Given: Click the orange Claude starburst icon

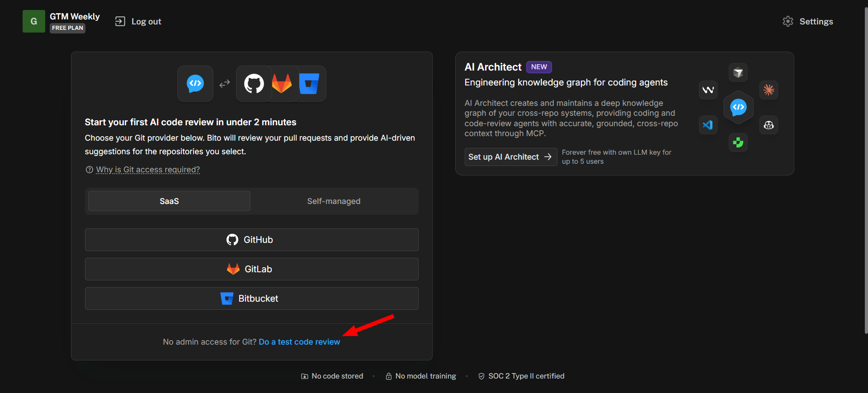Looking at the screenshot, I should click(x=769, y=90).
